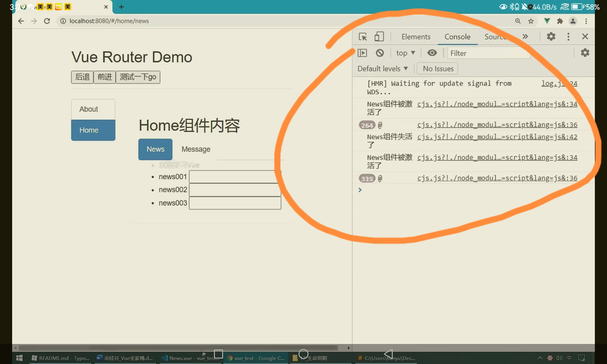Reload the page

(47, 21)
